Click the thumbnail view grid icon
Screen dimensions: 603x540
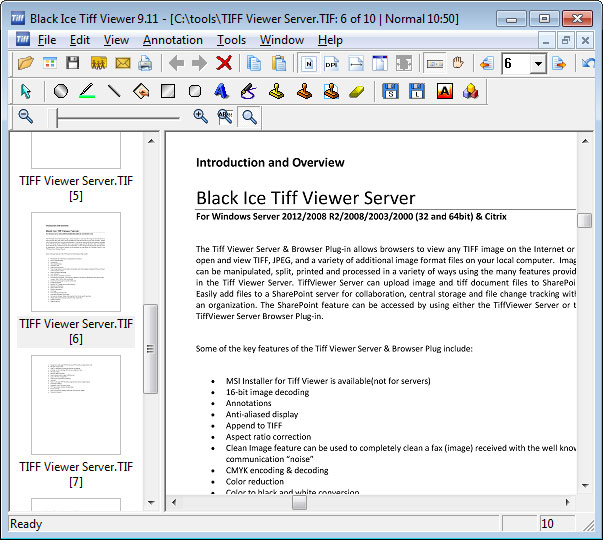click(50, 63)
